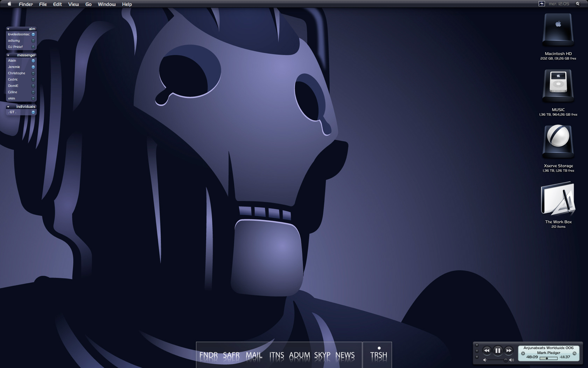Minimize the mini music player

tap(477, 351)
